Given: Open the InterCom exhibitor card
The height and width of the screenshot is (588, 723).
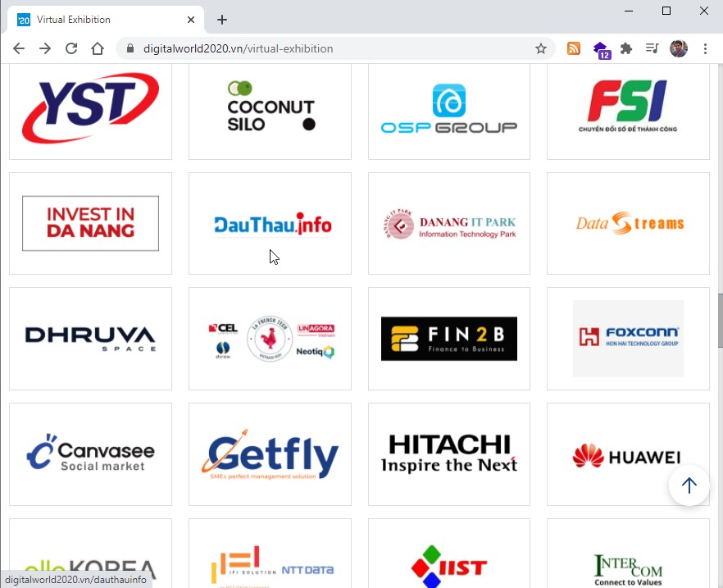Looking at the screenshot, I should (x=628, y=554).
